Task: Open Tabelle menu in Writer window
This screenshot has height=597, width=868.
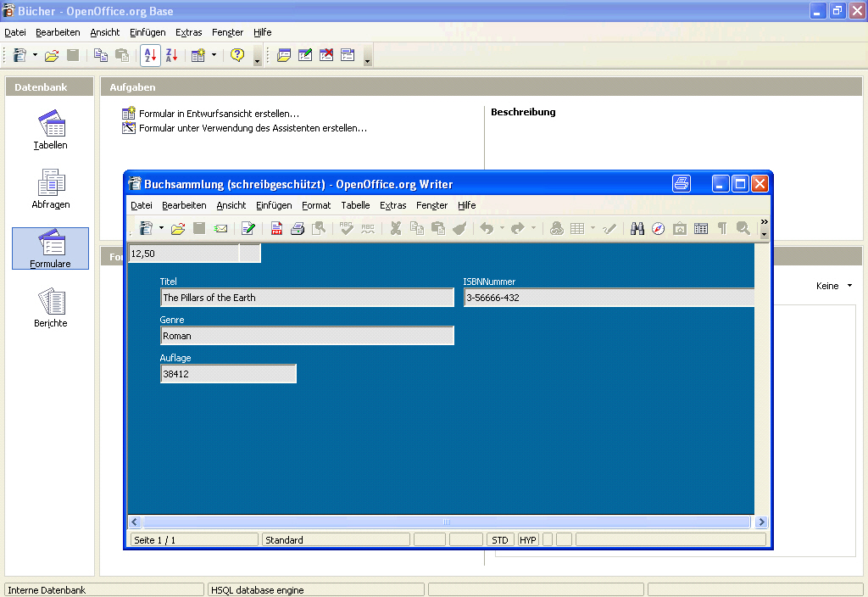Action: 355,205
